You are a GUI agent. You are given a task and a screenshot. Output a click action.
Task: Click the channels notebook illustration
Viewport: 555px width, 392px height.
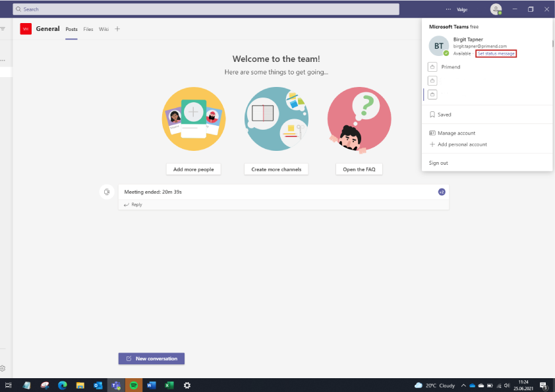pos(276,119)
